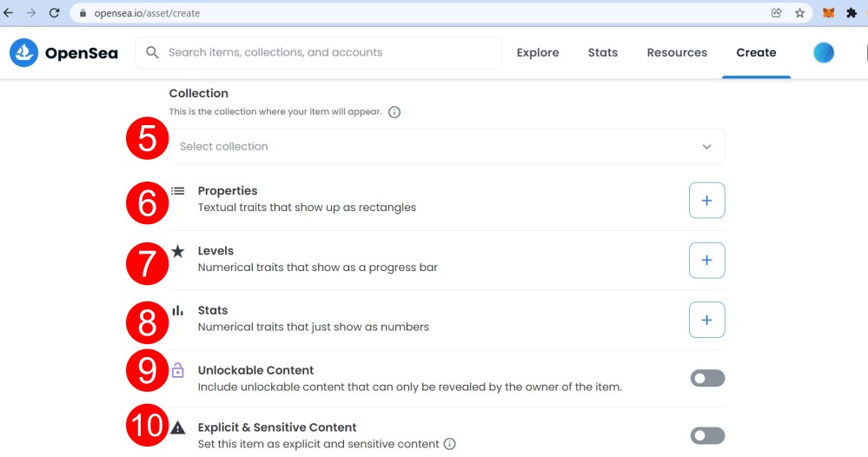
Task: Focus the search items and collections field
Action: click(319, 52)
